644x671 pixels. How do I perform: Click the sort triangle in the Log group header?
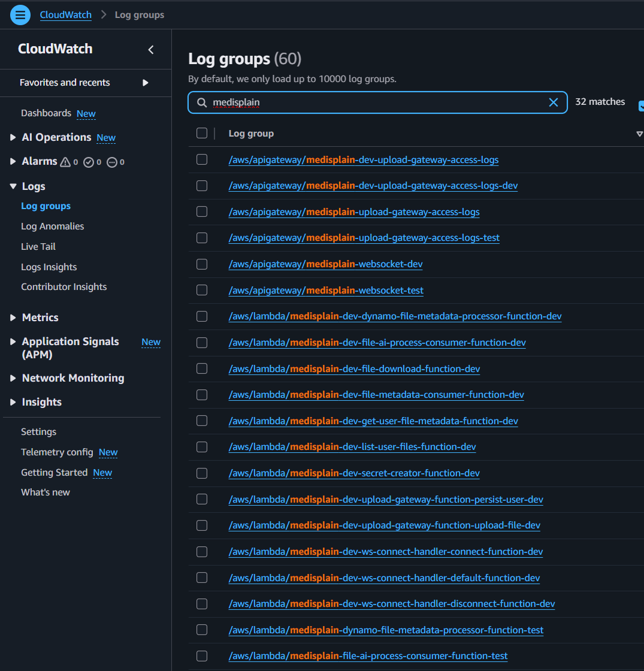coord(639,134)
